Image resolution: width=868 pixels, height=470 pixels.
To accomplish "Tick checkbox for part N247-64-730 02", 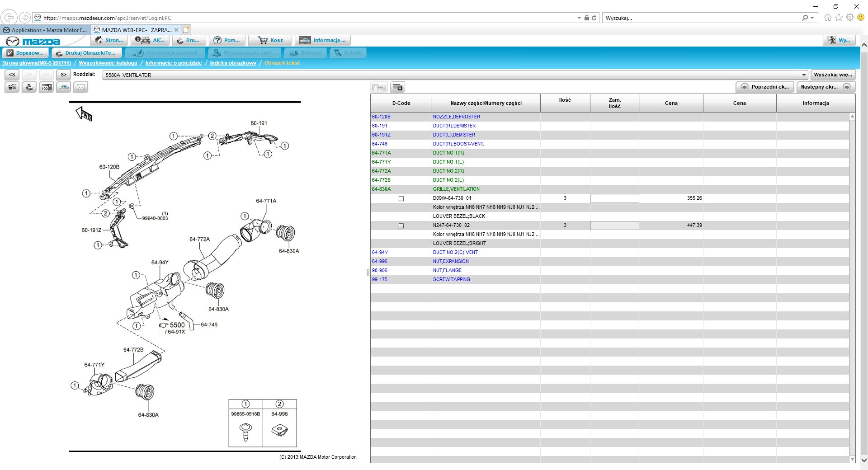I will pos(401,226).
